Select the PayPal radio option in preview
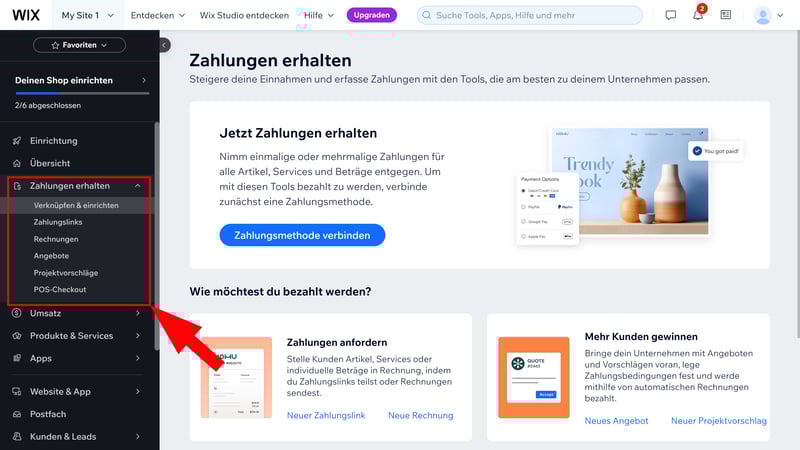This screenshot has height=450, width=800. click(x=523, y=207)
